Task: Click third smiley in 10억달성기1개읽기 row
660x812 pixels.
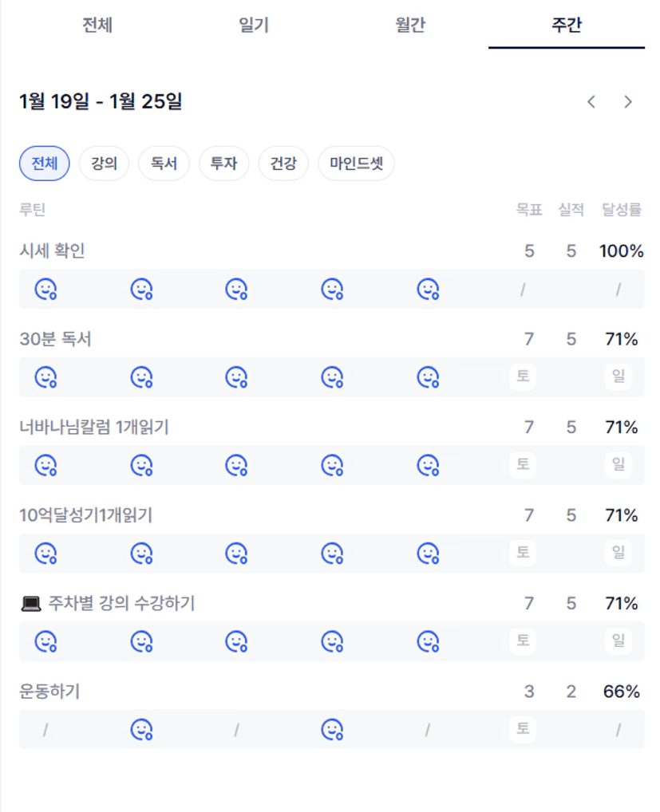Action: [x=235, y=554]
